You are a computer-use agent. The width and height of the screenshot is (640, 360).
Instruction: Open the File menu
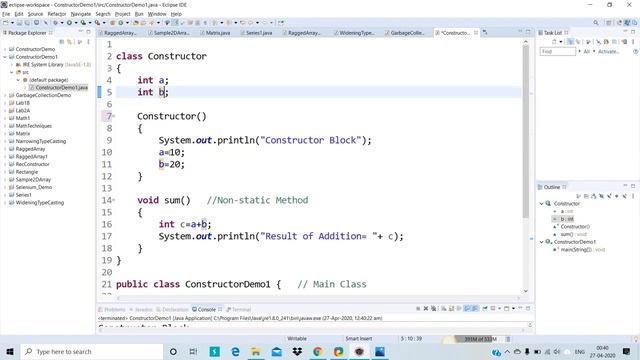click(x=6, y=14)
